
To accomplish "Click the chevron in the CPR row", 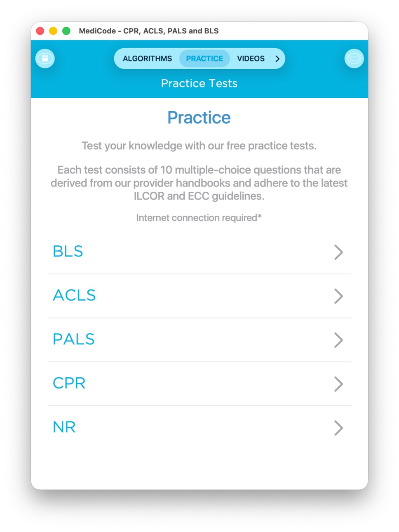I will (x=338, y=384).
